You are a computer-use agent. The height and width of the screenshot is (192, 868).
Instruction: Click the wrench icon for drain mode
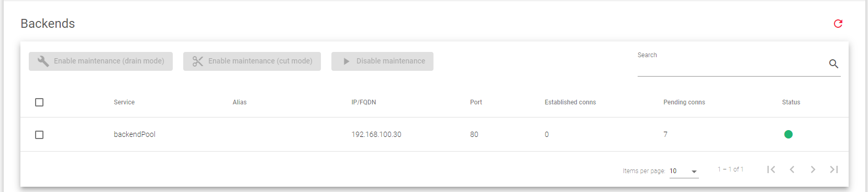pos(43,61)
